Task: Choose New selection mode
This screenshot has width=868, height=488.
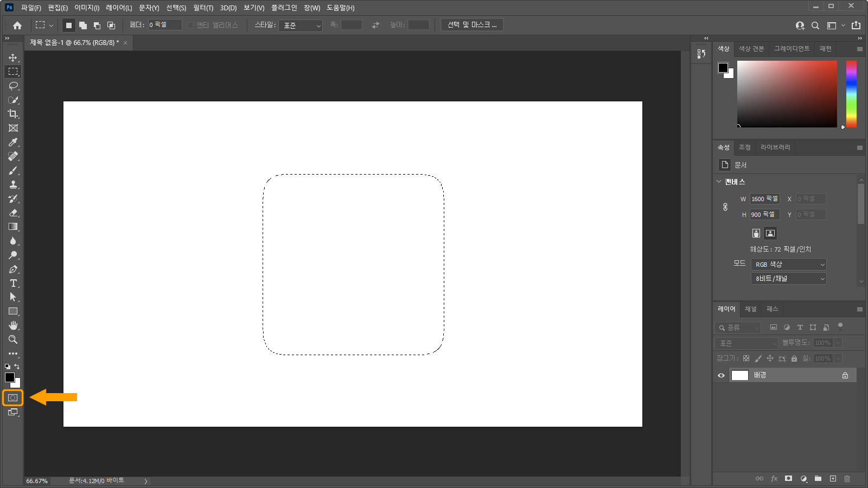Action: click(x=69, y=25)
